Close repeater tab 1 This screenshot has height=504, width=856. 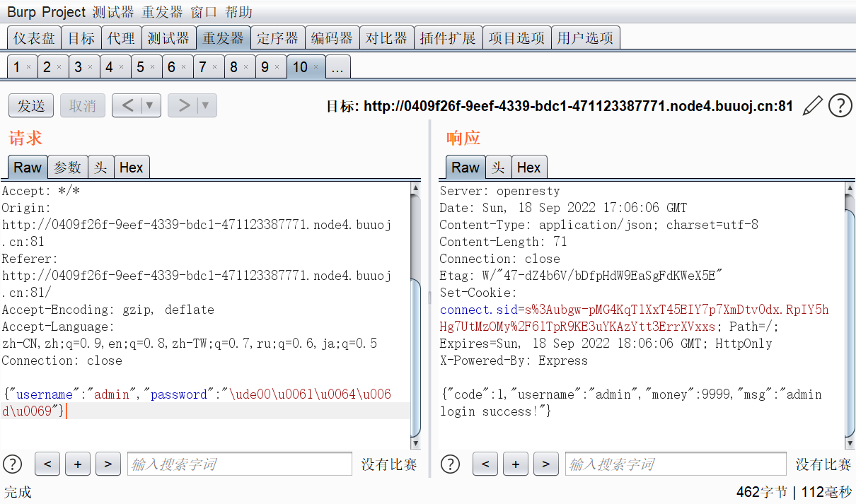[28, 68]
